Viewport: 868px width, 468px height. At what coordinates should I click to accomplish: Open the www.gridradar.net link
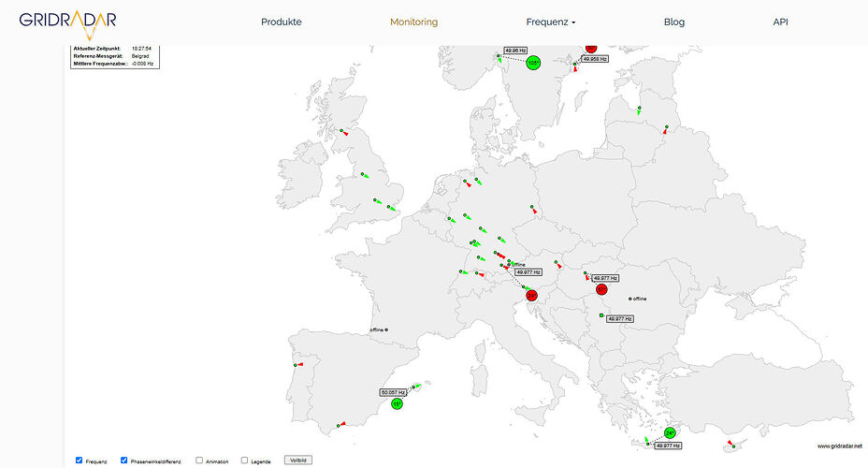(839, 446)
